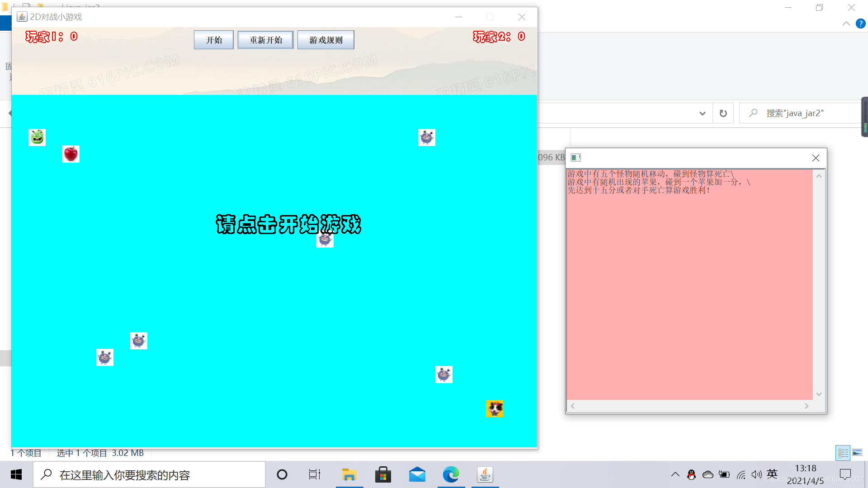Click the yellow cat player character

pyautogui.click(x=495, y=408)
